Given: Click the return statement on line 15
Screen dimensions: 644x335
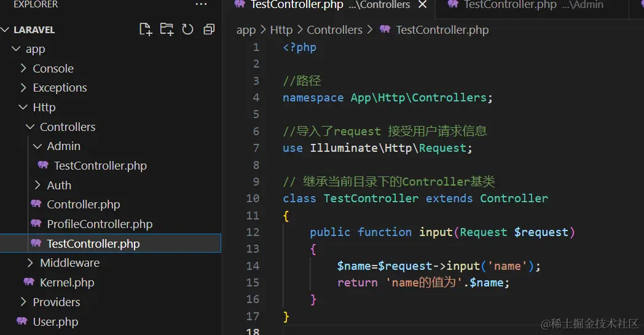Looking at the screenshot, I should (x=423, y=283).
